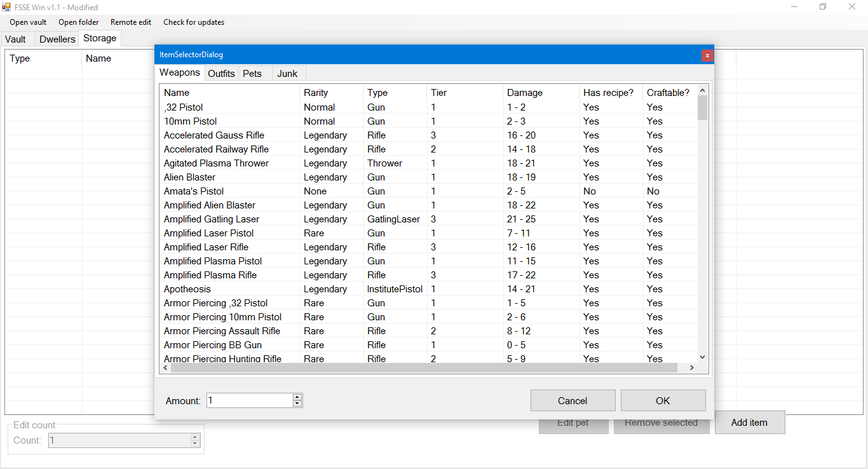Open the Weapons tab

point(180,72)
